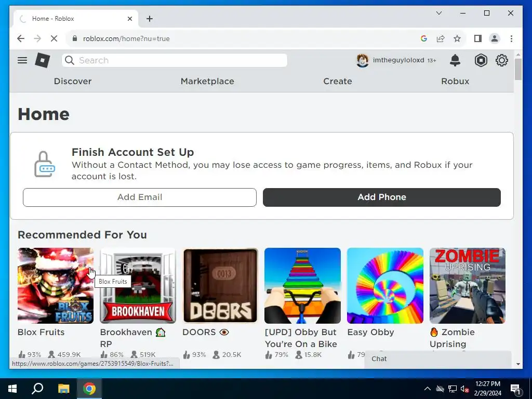Image resolution: width=532 pixels, height=399 pixels.
Task: Toggle the Chrome side panel
Action: 478,38
